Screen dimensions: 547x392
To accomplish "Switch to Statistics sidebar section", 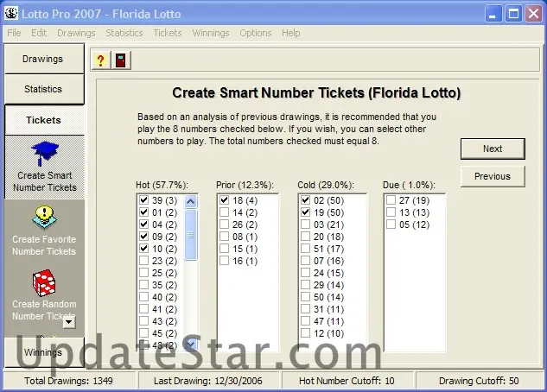I will pyautogui.click(x=44, y=89).
